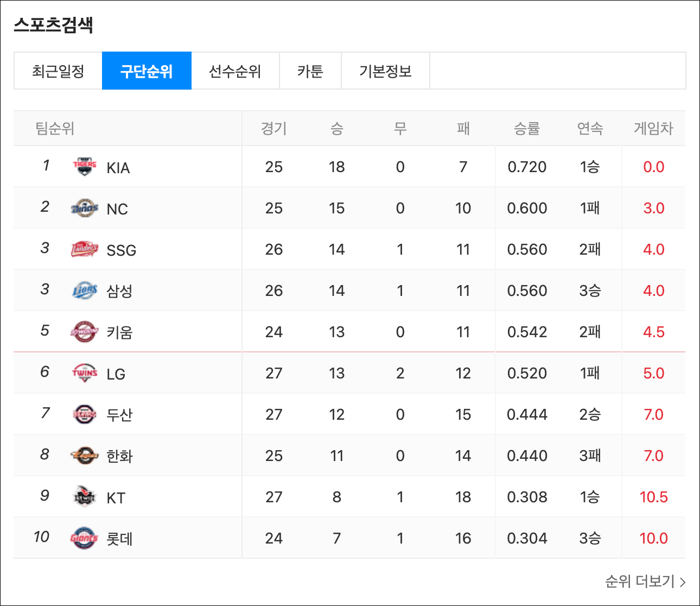Open the 삼성 team name link
The height and width of the screenshot is (606, 700).
[119, 291]
